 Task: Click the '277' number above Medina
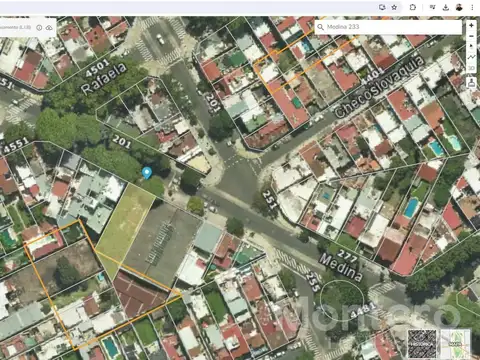click(347, 256)
